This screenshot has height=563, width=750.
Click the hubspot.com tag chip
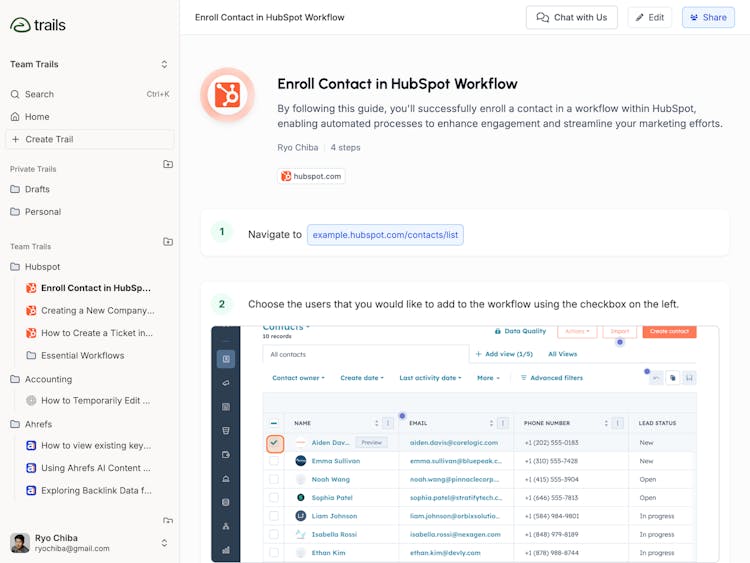[311, 176]
